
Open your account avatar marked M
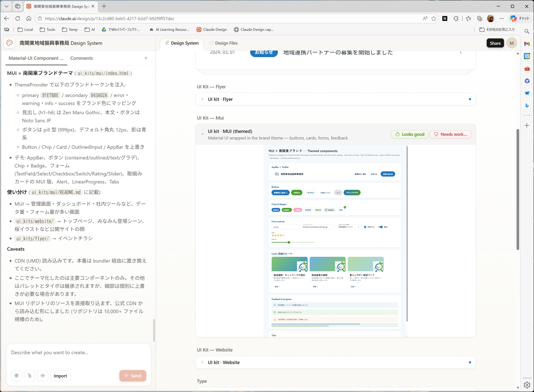(x=512, y=43)
